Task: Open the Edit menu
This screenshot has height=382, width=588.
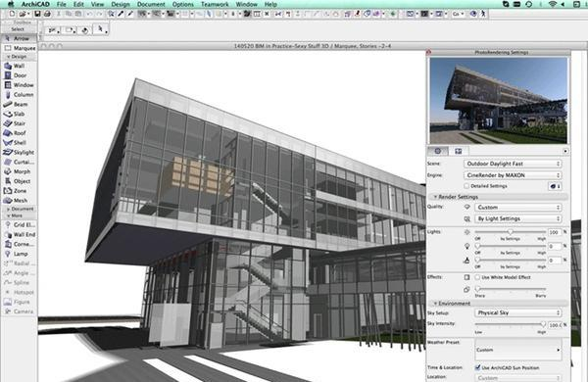Action: tap(78, 4)
